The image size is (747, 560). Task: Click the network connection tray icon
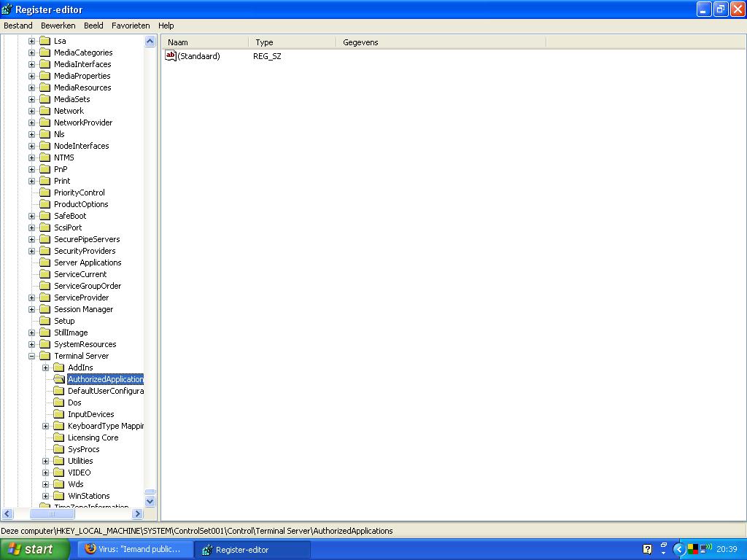(705, 549)
